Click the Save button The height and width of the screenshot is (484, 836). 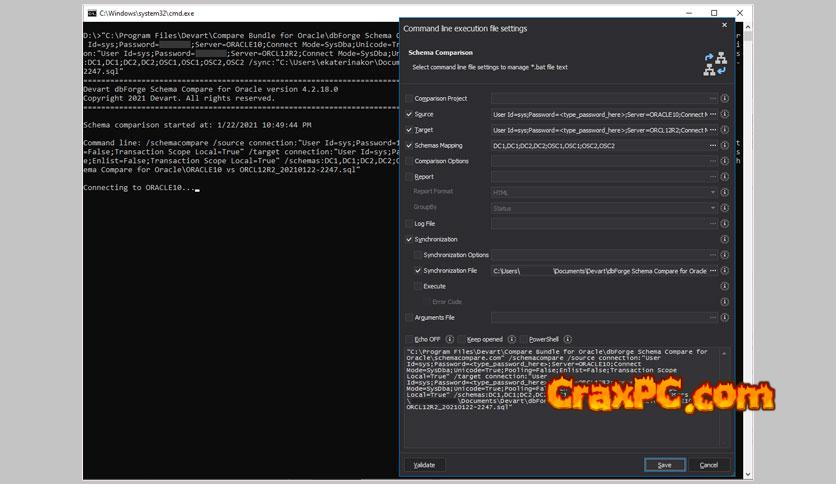pyautogui.click(x=664, y=465)
